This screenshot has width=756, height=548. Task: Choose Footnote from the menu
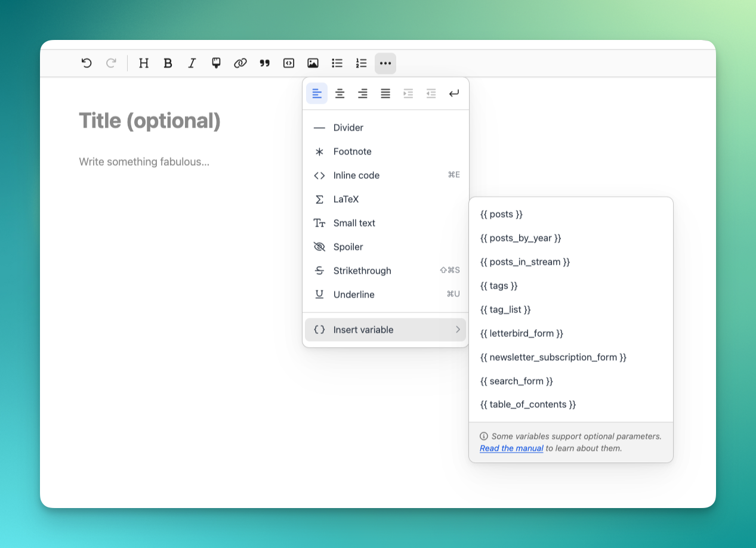pos(385,151)
